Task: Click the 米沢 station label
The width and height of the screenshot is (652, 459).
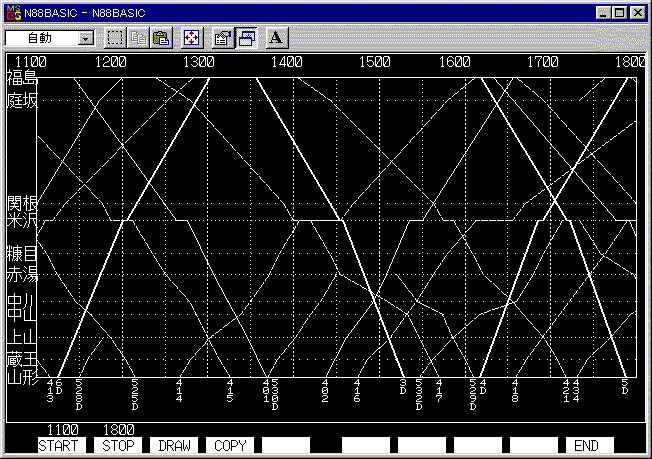Action: [x=21, y=220]
